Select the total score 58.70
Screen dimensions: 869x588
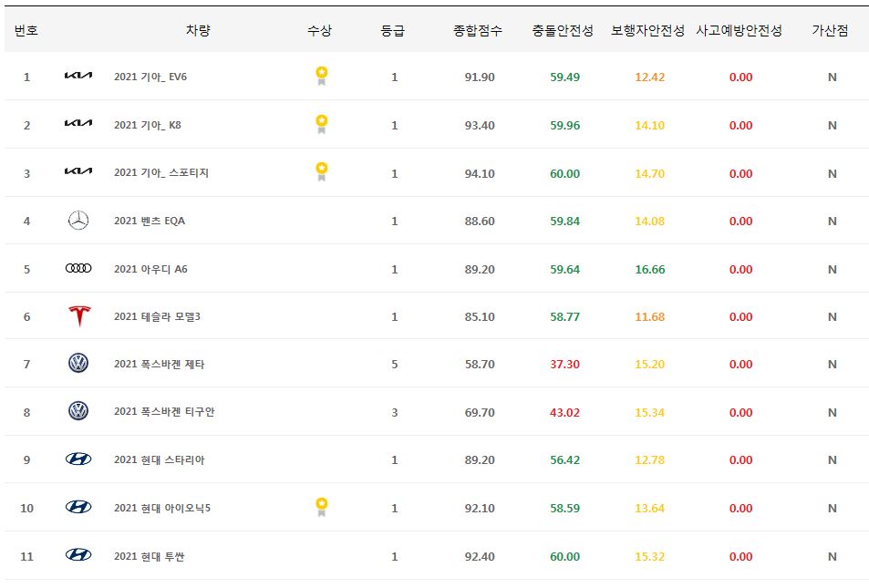pos(480,364)
